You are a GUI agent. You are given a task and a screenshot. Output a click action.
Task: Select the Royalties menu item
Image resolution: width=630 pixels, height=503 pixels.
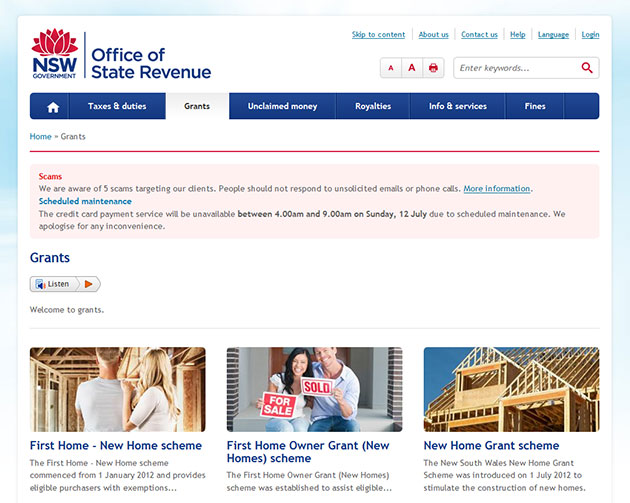click(373, 106)
